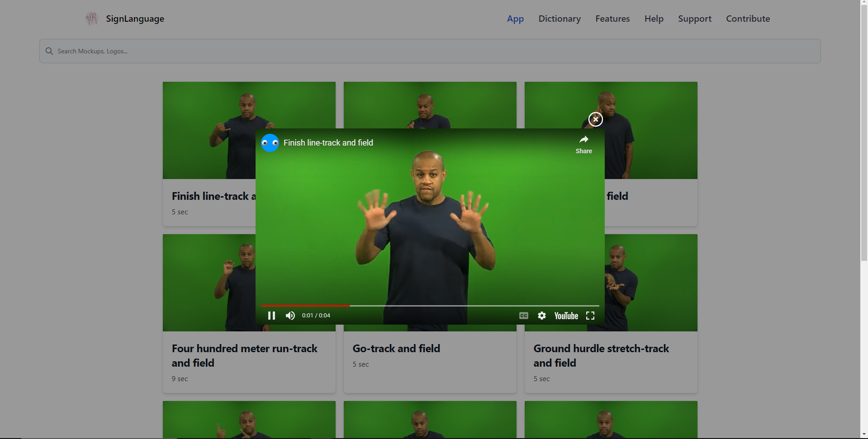Click the SignLanguage brand name
Viewport: 868px width, 439px height.
tap(135, 19)
